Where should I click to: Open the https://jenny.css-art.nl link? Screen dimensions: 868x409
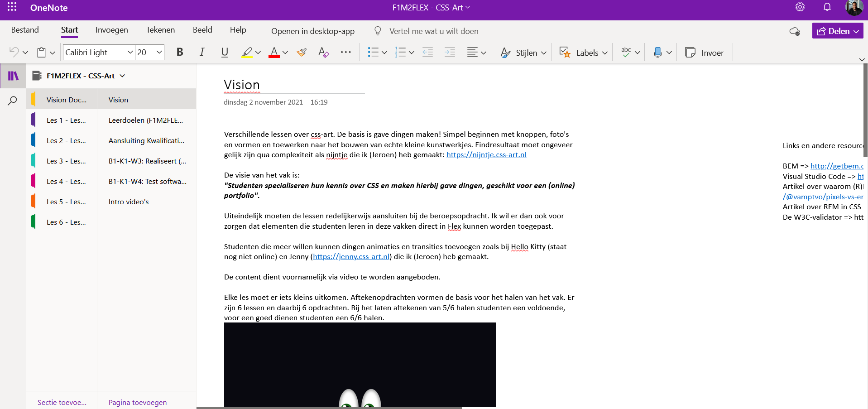[x=351, y=257]
